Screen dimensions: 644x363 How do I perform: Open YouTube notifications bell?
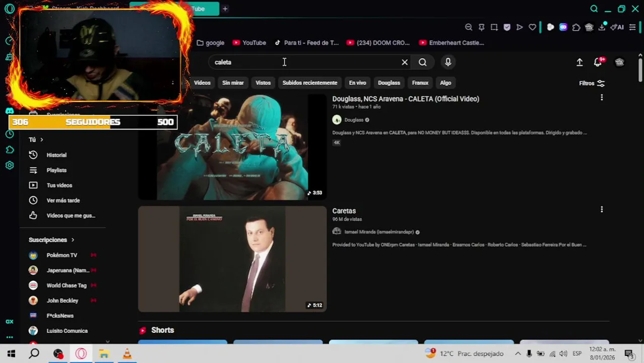click(x=598, y=62)
